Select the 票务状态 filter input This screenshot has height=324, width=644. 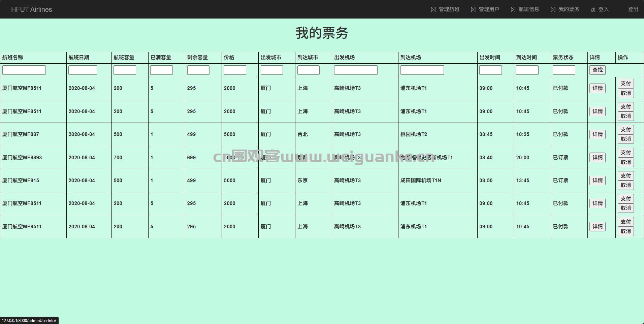[563, 70]
